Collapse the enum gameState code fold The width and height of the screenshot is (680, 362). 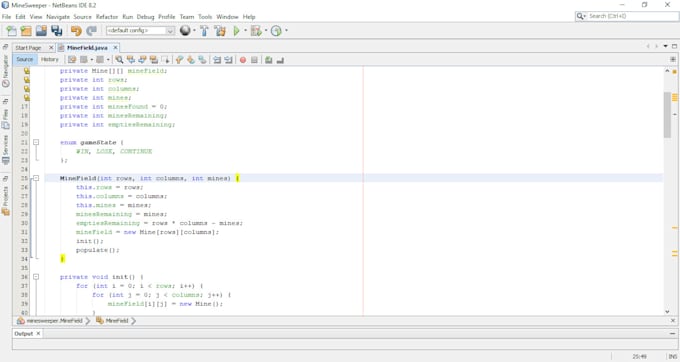click(x=36, y=142)
